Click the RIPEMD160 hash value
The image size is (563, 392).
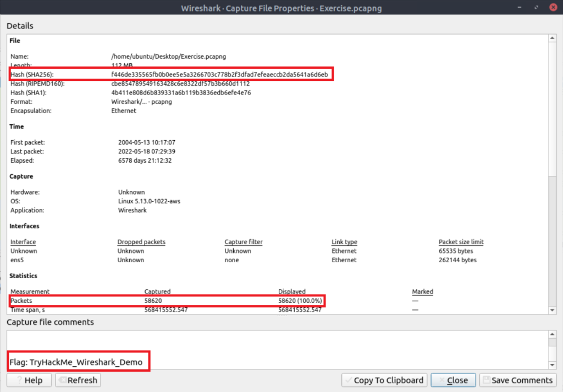[x=180, y=84]
